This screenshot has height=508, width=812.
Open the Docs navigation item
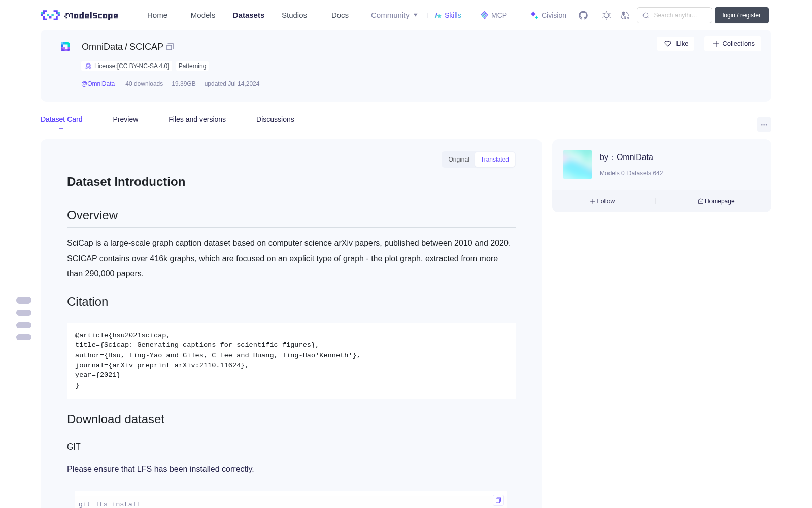pos(340,15)
